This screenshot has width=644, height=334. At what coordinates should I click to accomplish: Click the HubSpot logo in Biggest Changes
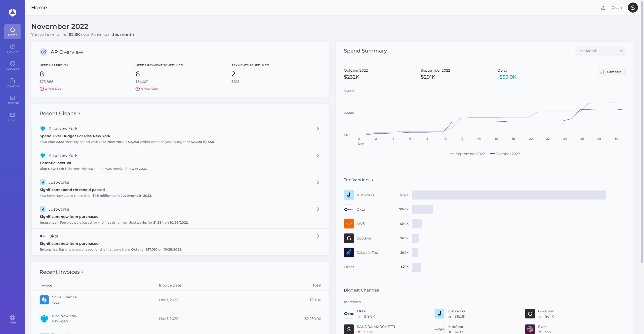click(x=439, y=329)
